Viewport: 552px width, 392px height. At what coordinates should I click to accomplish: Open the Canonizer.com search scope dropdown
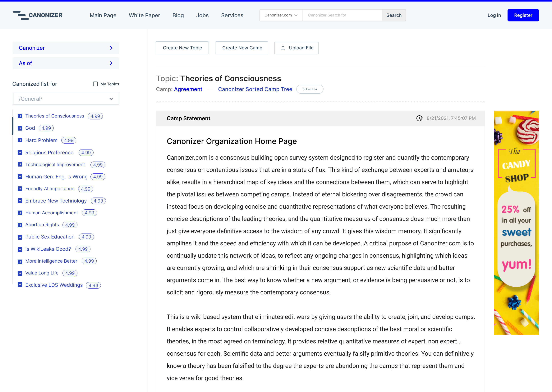coord(281,15)
